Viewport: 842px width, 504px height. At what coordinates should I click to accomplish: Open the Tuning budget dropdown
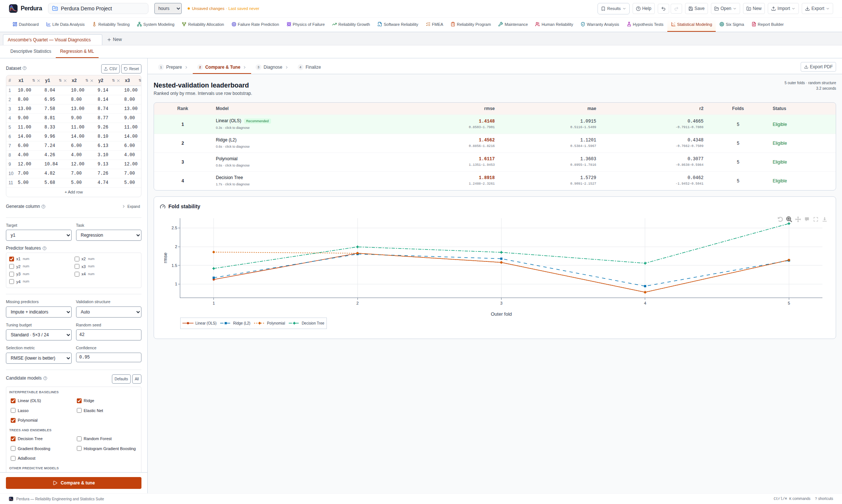click(x=39, y=335)
